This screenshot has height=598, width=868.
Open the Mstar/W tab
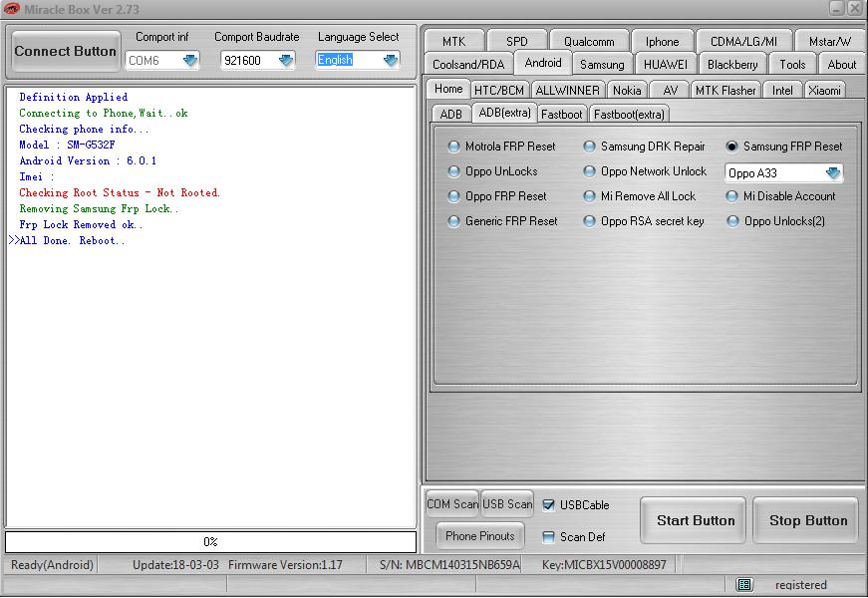tap(829, 42)
